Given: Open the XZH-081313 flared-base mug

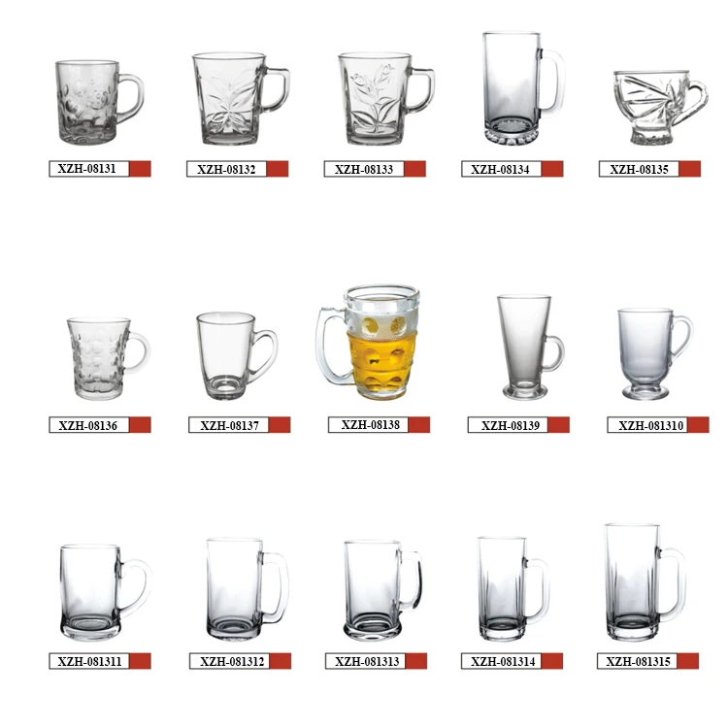Looking at the screenshot, I should click(383, 590).
